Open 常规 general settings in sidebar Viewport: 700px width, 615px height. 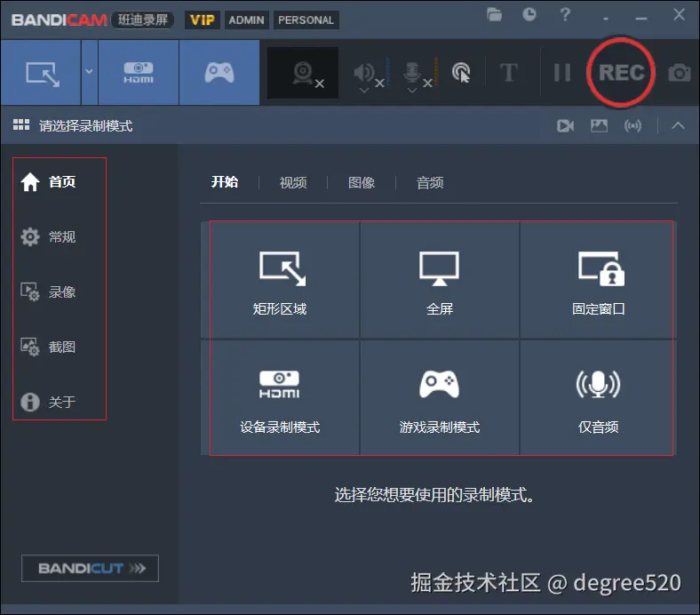[49, 236]
